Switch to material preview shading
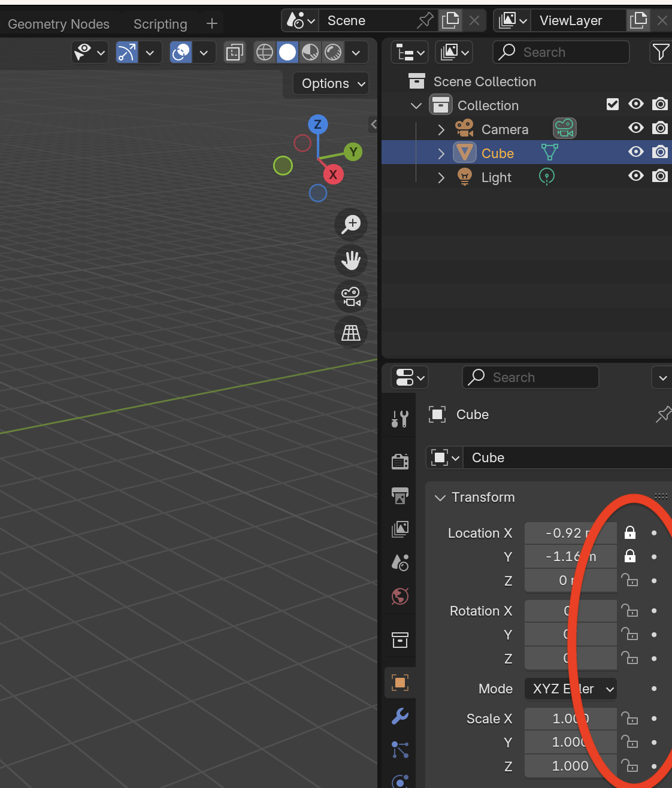Viewport: 672px width, 788px height. click(310, 53)
